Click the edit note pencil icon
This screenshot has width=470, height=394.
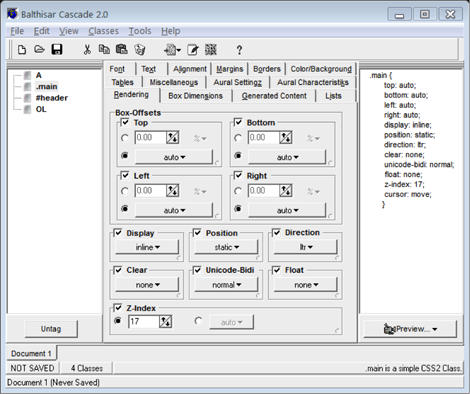pos(193,50)
